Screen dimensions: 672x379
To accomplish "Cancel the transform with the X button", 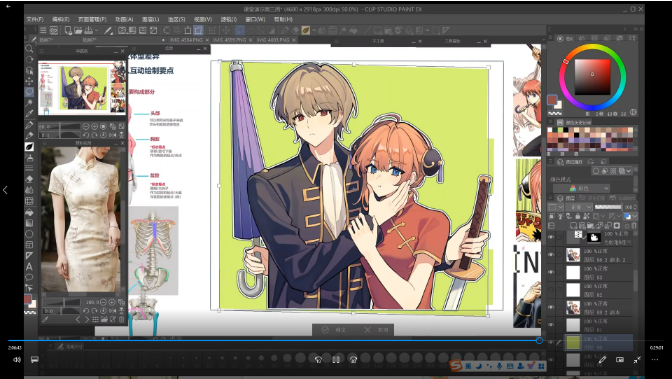I will click(x=376, y=330).
